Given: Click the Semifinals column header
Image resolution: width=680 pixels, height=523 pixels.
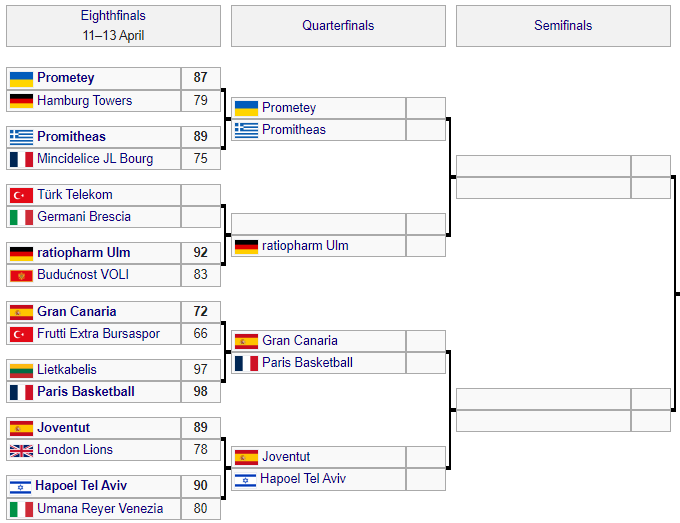Looking at the screenshot, I should coord(563,26).
